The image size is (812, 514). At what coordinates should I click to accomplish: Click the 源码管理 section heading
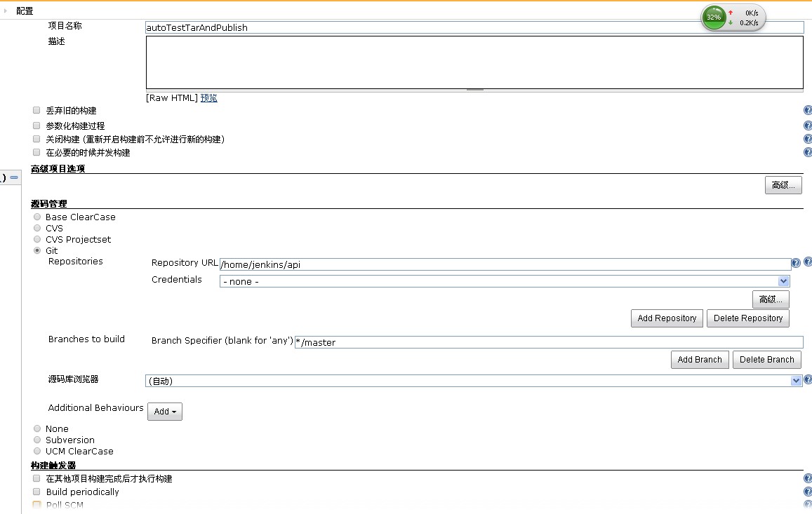coord(48,203)
